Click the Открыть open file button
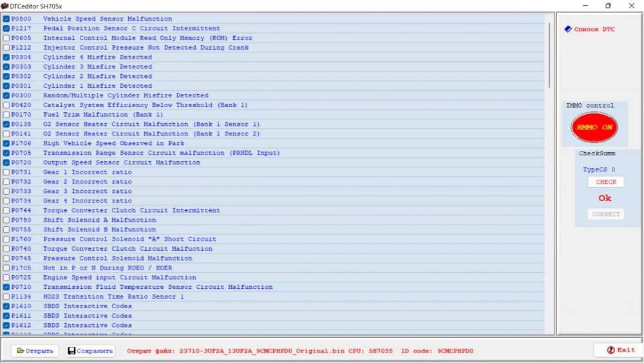644x363 pixels. coord(35,351)
